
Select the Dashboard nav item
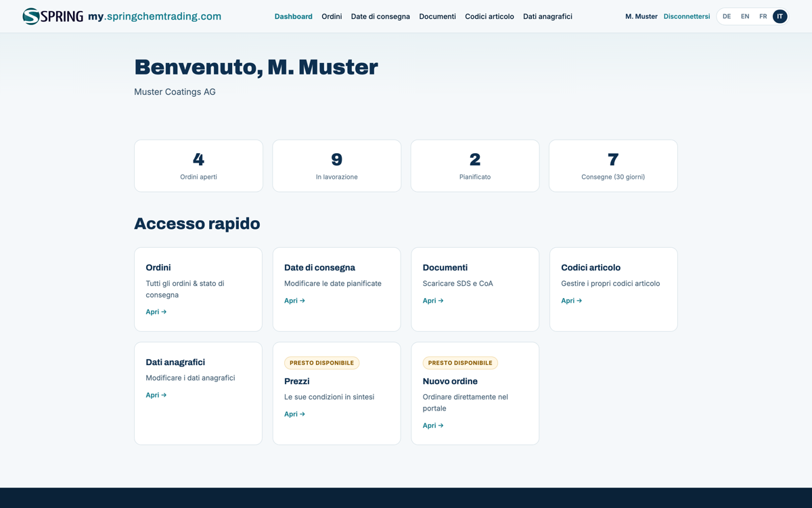294,16
